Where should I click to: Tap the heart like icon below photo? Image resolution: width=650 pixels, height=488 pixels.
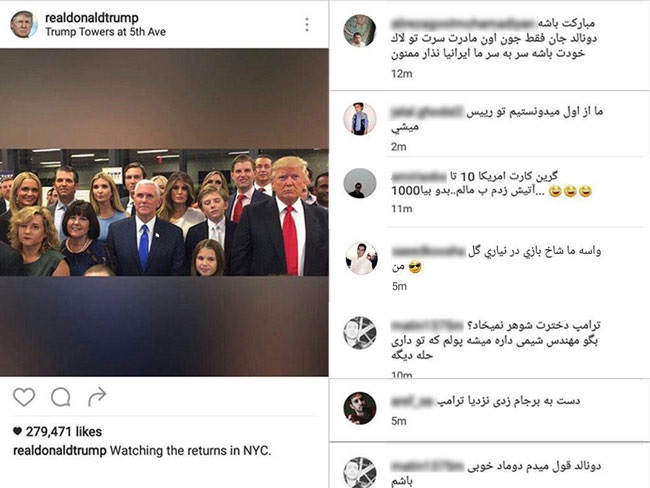pos(24,397)
